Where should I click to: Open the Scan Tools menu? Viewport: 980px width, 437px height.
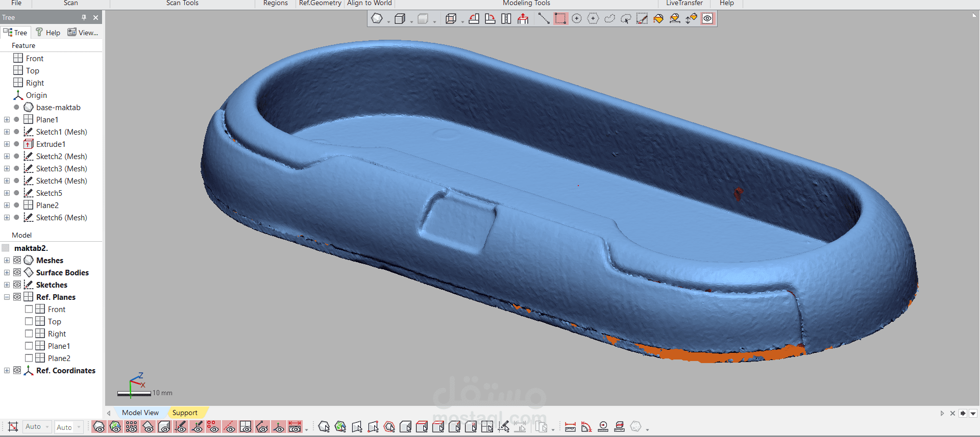tap(182, 3)
